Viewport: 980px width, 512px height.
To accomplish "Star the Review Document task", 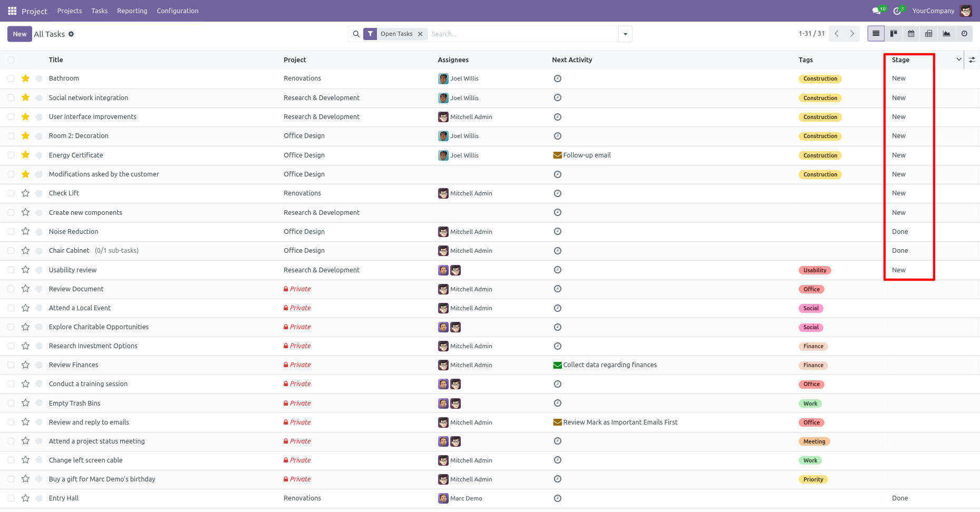I will coord(25,289).
